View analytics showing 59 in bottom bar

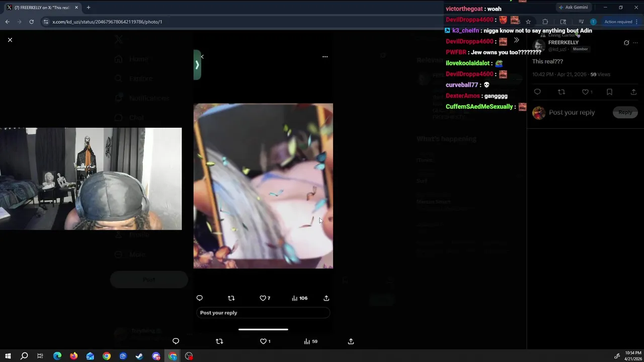coord(310,341)
